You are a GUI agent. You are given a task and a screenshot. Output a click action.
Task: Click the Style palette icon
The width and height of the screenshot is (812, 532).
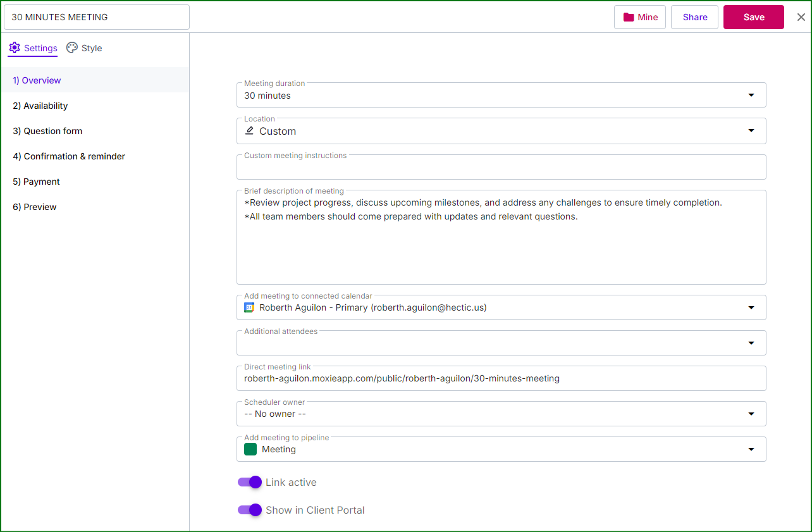click(73, 47)
